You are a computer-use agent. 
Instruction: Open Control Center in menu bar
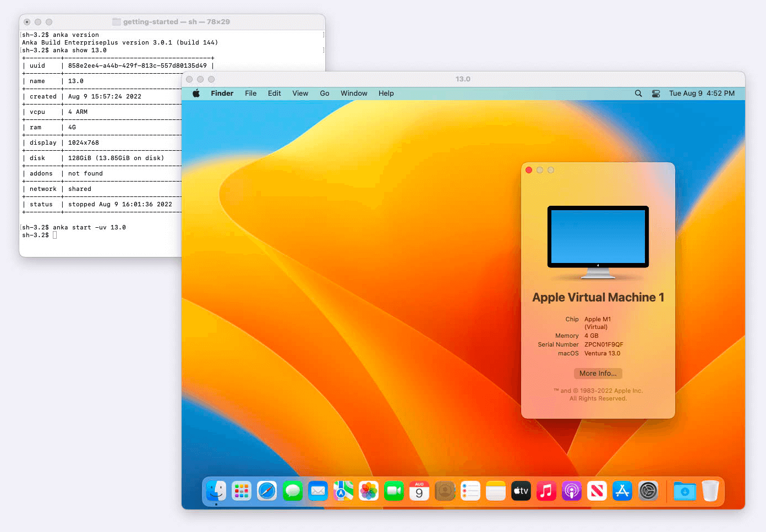656,94
